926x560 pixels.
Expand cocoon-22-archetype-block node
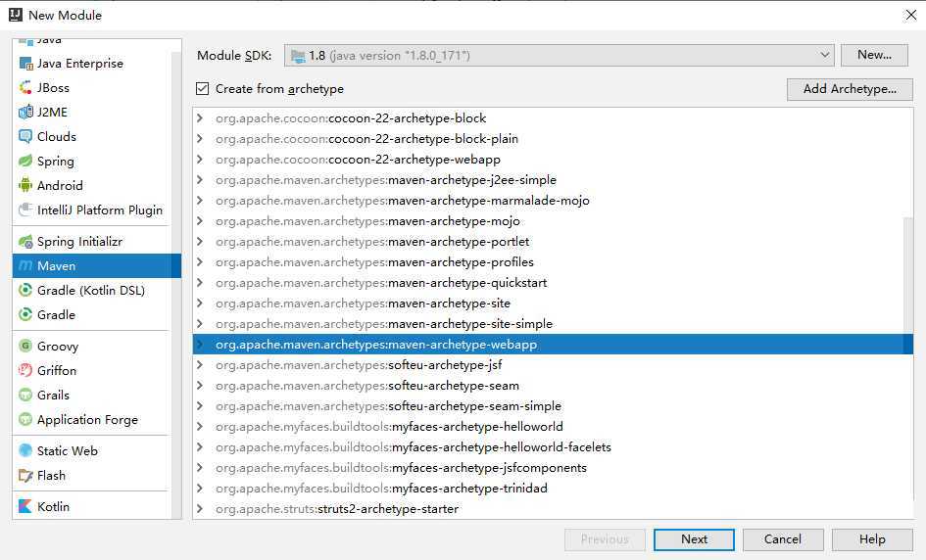coord(200,118)
